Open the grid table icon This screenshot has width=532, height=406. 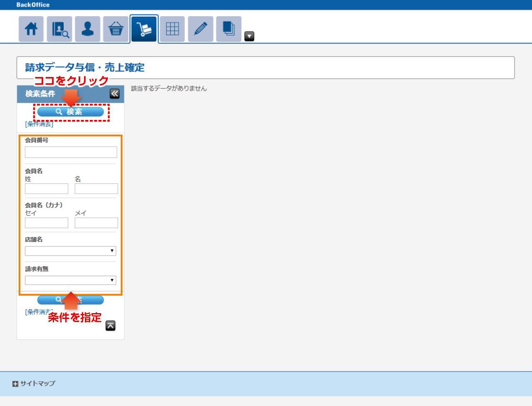coord(172,29)
